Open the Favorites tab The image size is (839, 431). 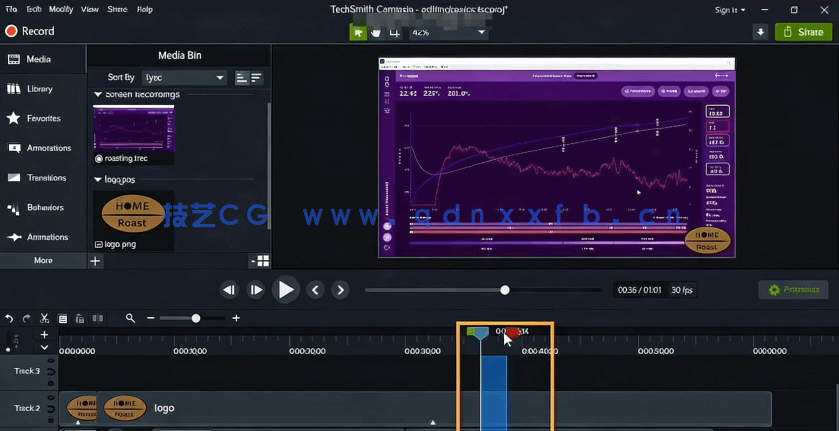pyautogui.click(x=43, y=118)
